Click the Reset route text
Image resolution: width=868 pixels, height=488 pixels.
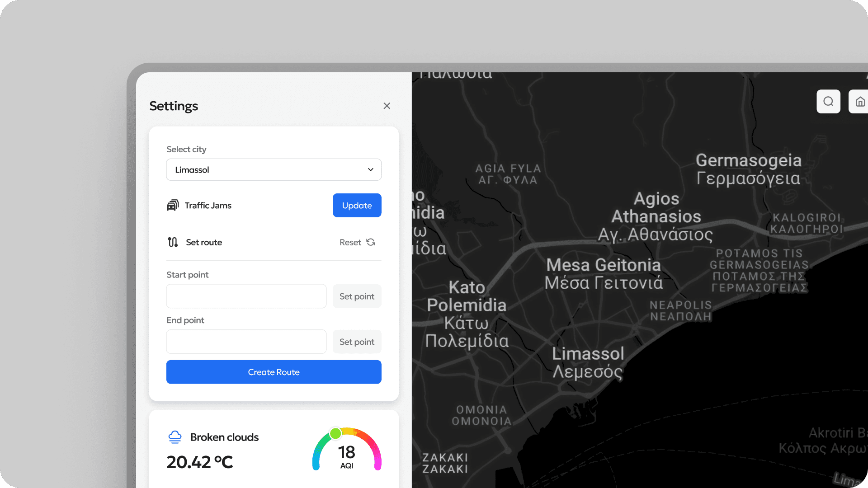[x=350, y=242]
